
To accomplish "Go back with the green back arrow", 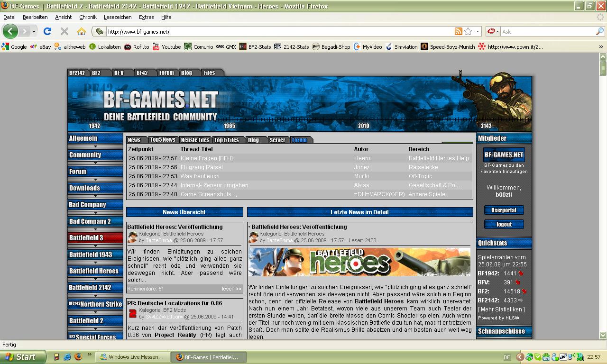I will [10, 31].
